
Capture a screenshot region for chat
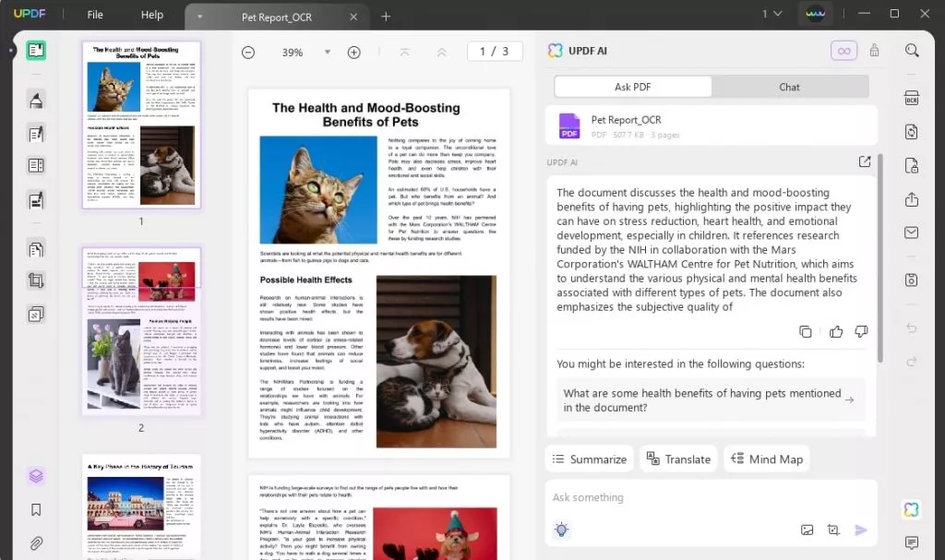coord(833,530)
